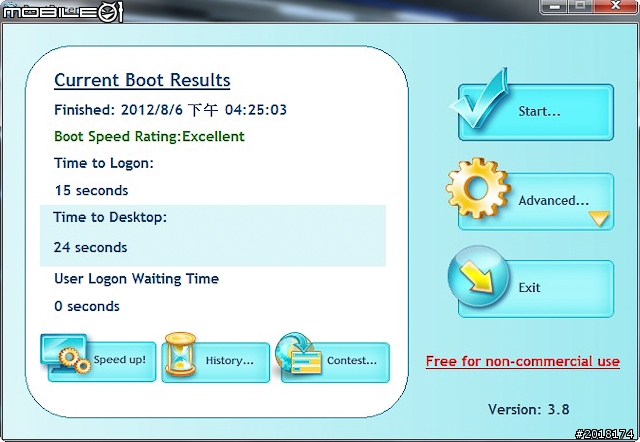Click the globe Contest icon

click(x=298, y=354)
